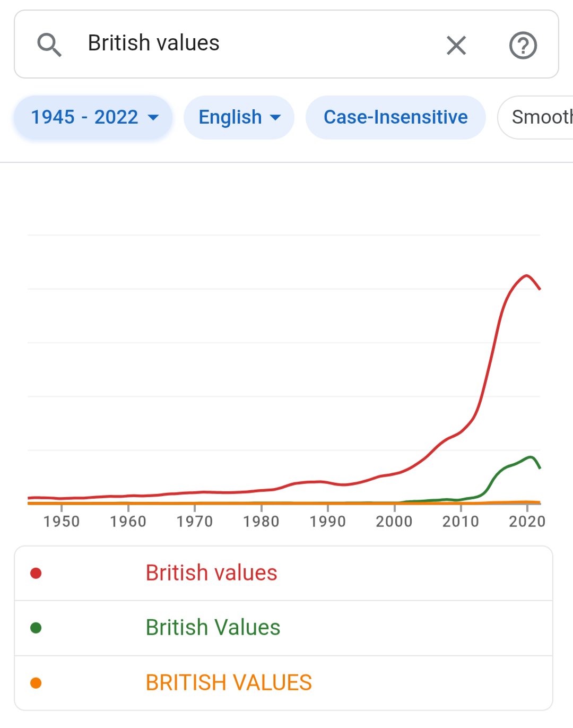Click the search magnifier icon
This screenshot has height=728, width=573.
[49, 45]
